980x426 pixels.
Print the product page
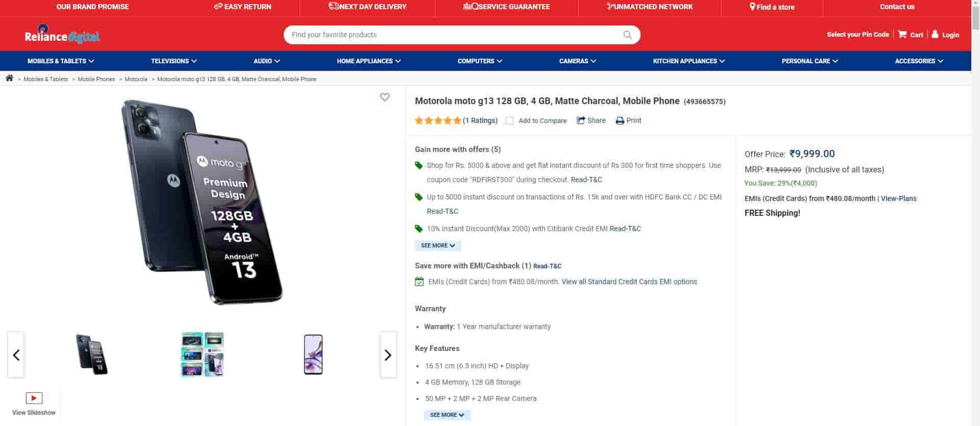click(628, 120)
